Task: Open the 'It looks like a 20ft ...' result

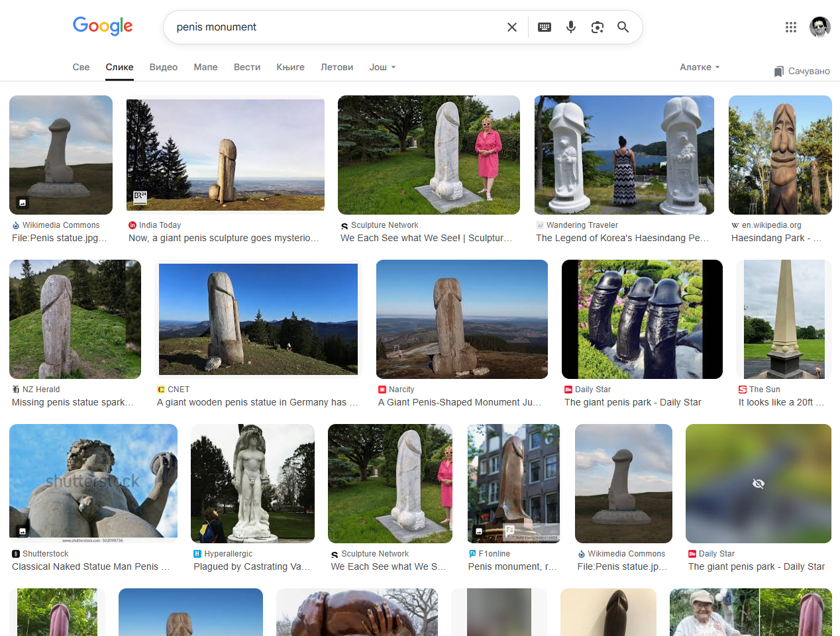Action: 782,402
